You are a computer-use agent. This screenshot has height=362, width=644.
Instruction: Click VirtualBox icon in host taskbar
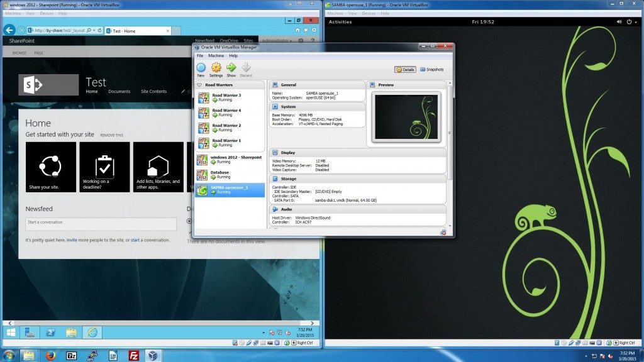pyautogui.click(x=153, y=356)
